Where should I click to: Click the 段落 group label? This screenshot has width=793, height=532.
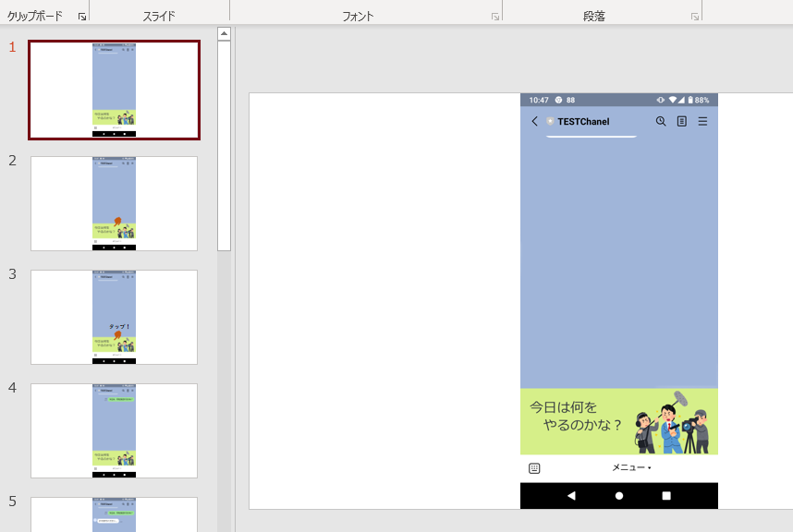click(593, 17)
